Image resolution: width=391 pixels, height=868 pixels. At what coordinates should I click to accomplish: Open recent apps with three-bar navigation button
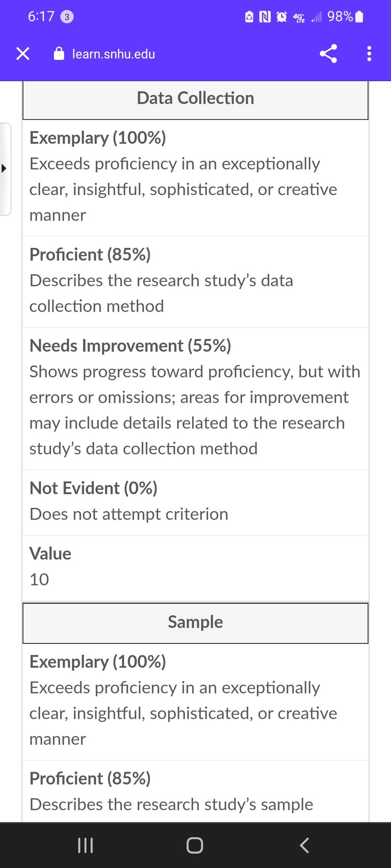[x=85, y=845]
